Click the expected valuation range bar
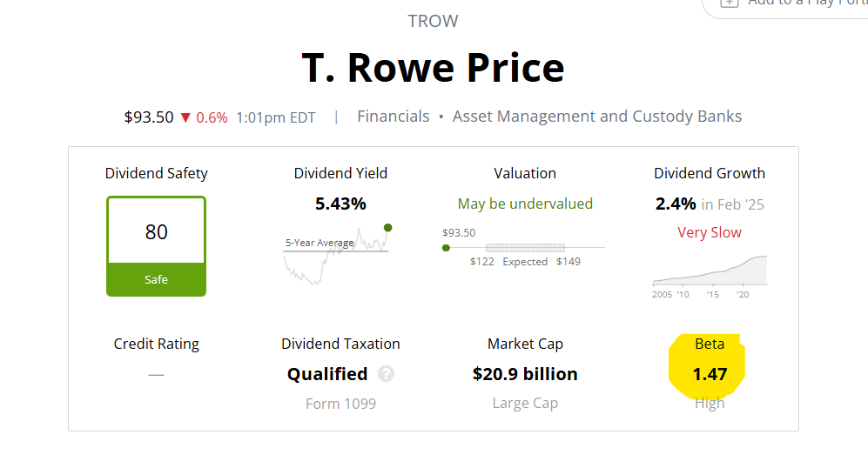The width and height of the screenshot is (868, 468). 525,248
